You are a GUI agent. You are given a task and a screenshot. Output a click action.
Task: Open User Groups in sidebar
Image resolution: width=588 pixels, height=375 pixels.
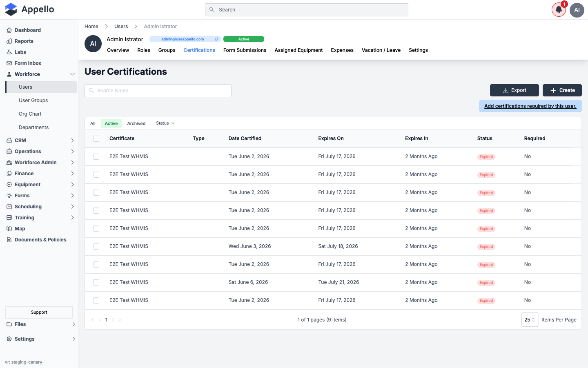[x=33, y=100]
